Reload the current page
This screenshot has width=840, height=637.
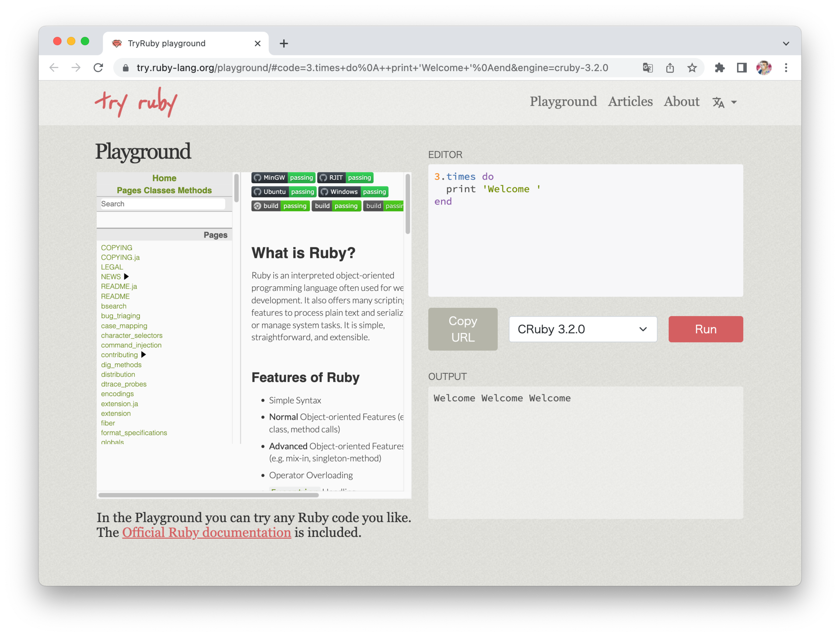tap(98, 67)
